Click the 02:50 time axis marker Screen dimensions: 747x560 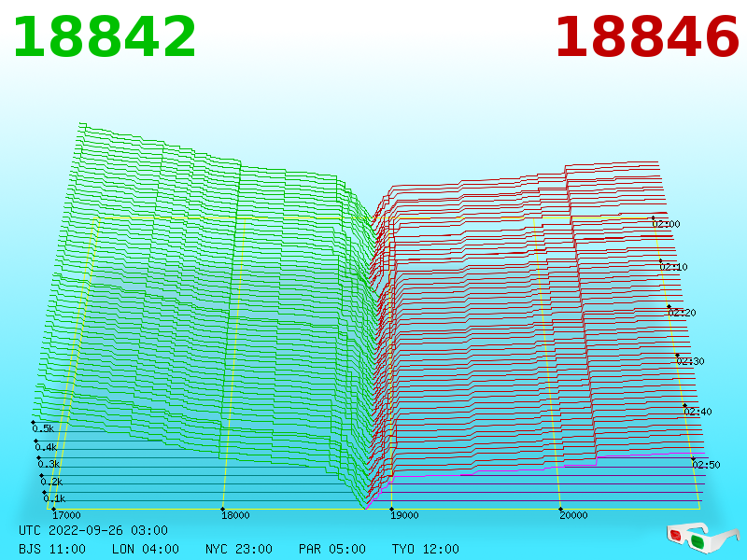(x=706, y=465)
